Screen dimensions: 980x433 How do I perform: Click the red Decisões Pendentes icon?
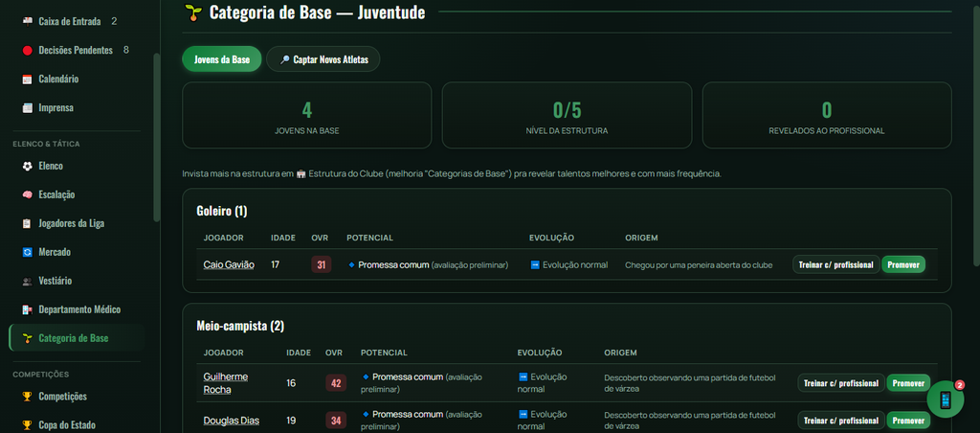tap(27, 50)
